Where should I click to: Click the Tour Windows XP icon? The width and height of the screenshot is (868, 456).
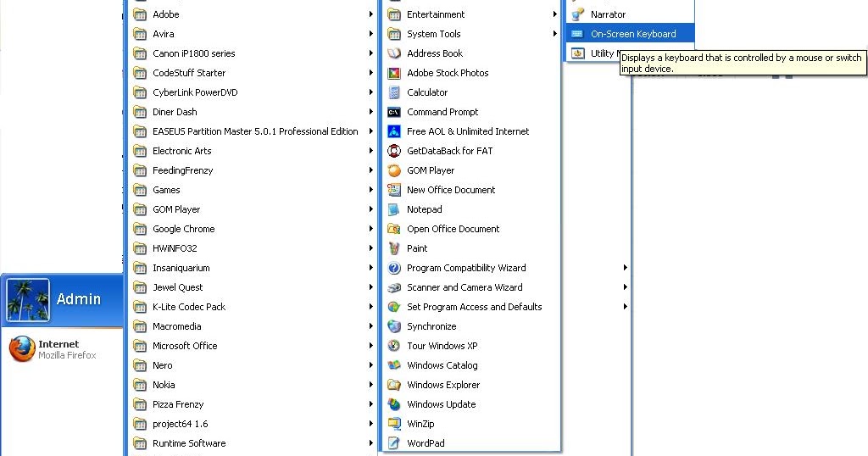393,346
